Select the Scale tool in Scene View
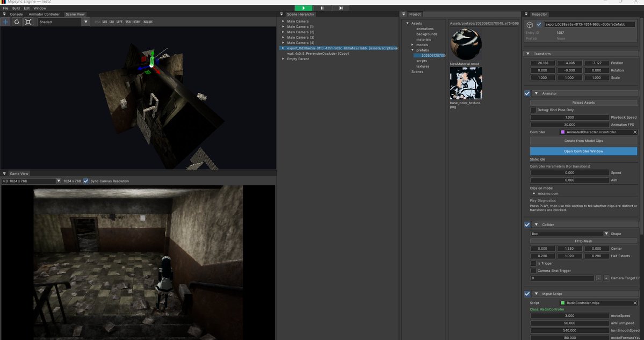Viewport: 644px width, 340px height. pos(28,22)
